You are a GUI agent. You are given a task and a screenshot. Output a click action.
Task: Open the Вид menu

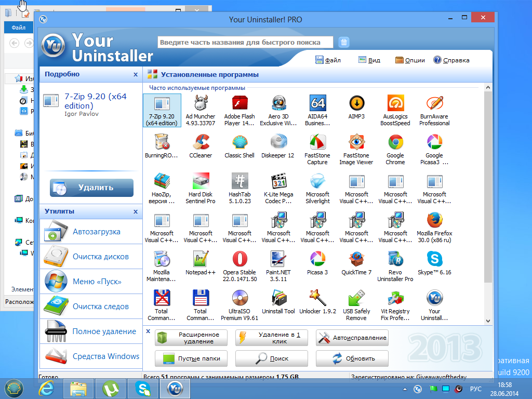(369, 60)
